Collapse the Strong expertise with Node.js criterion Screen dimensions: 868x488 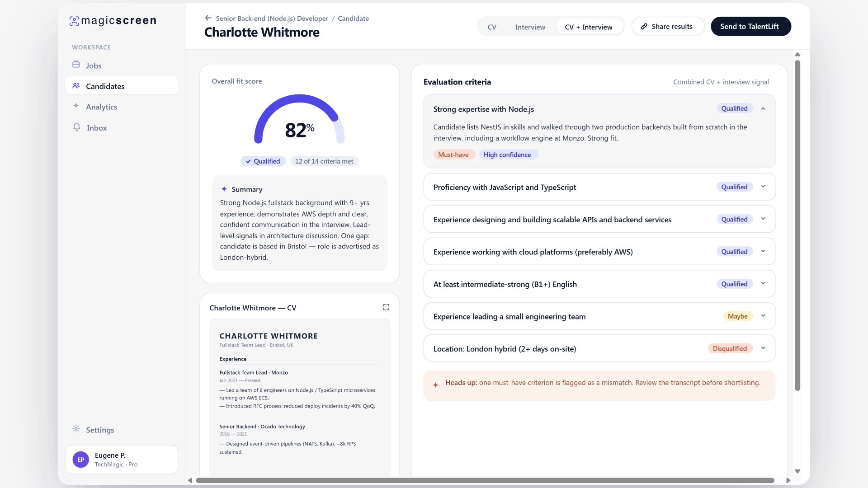click(x=763, y=108)
